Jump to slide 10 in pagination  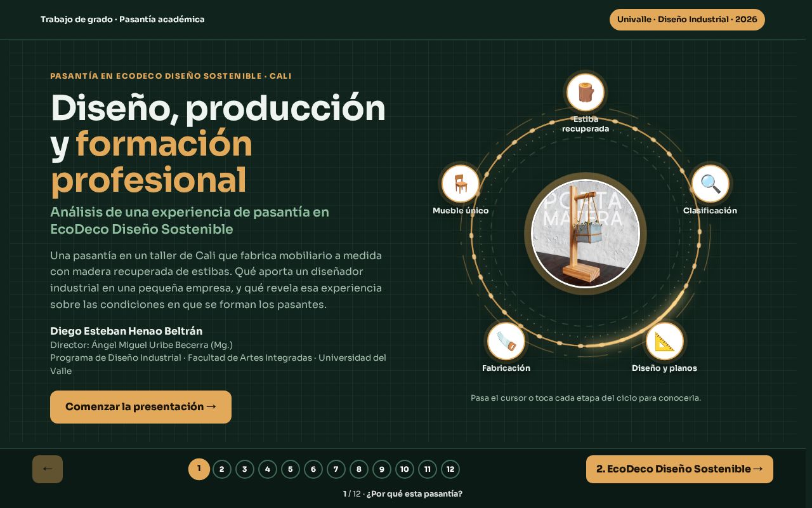pos(405,469)
